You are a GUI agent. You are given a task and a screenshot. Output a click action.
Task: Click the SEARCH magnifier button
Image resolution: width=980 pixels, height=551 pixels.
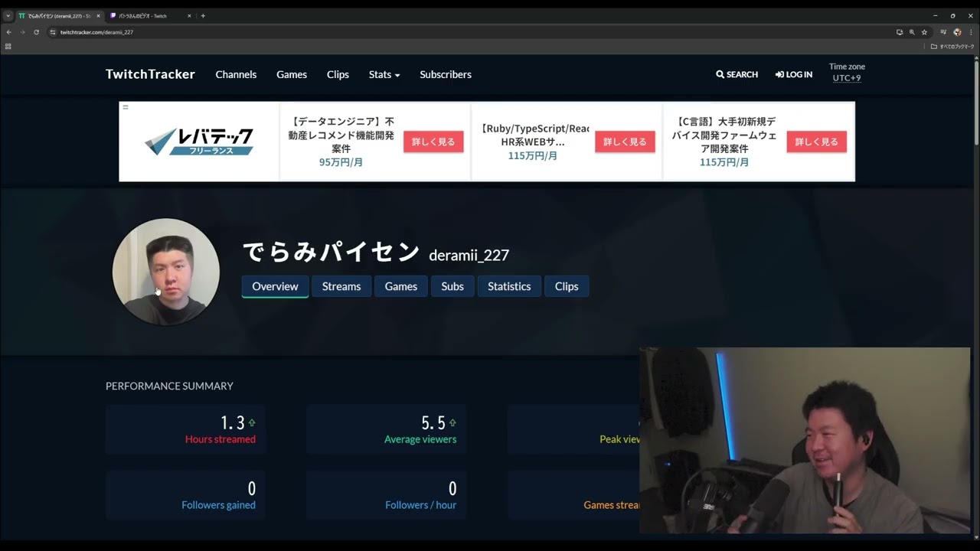coord(737,74)
